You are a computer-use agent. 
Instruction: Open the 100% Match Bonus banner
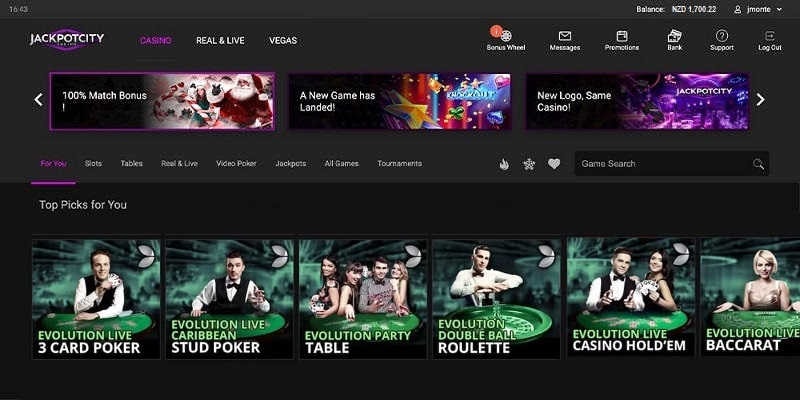pos(162,101)
